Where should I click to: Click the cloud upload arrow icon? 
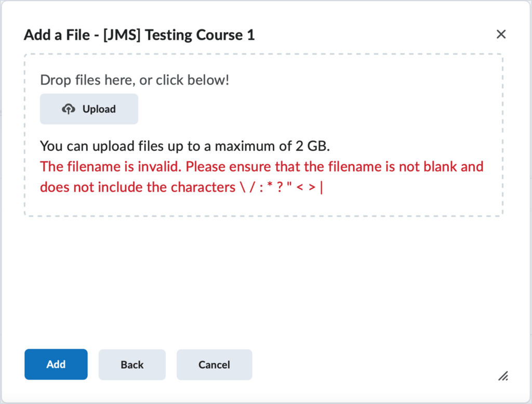(68, 109)
